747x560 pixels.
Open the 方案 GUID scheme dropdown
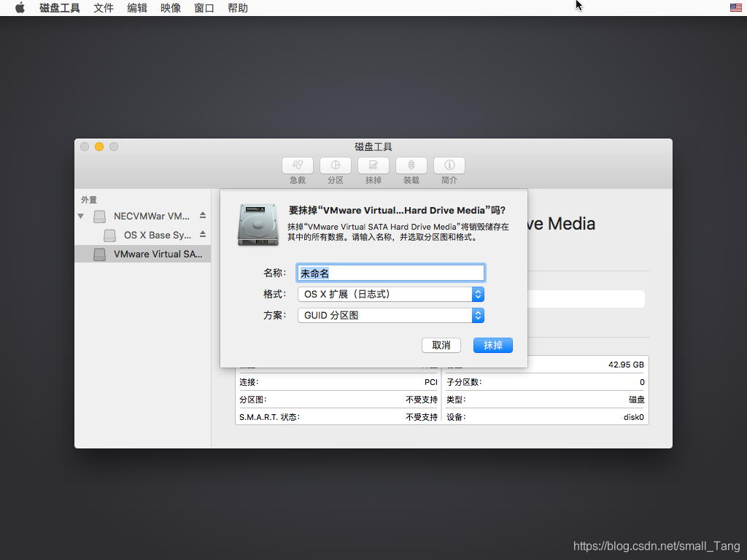(x=391, y=315)
